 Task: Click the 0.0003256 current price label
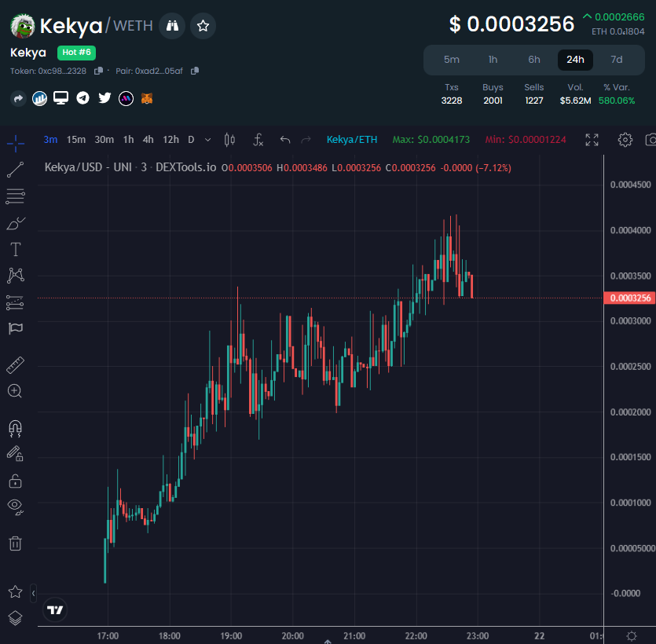point(630,298)
